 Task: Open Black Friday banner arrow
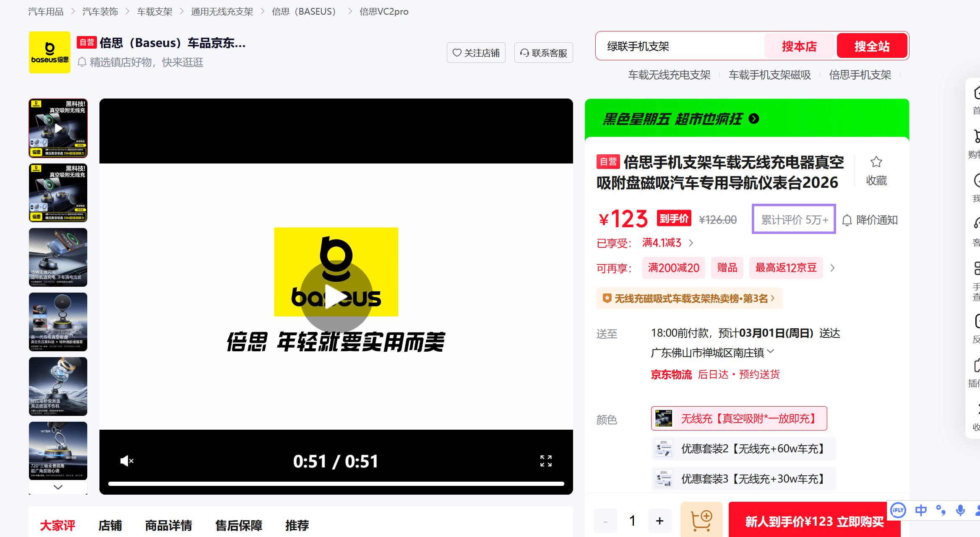click(754, 119)
